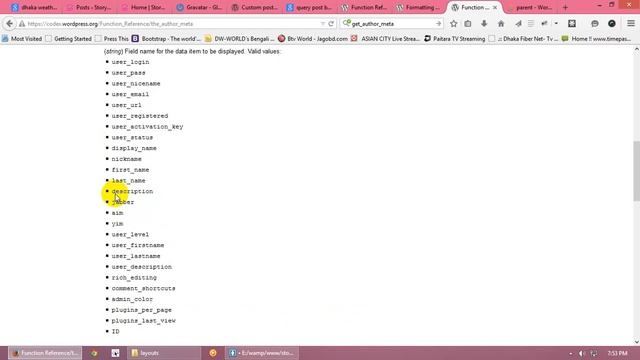Select the user_activation_key list item
Screen dimensions: 640x360
coord(147,127)
